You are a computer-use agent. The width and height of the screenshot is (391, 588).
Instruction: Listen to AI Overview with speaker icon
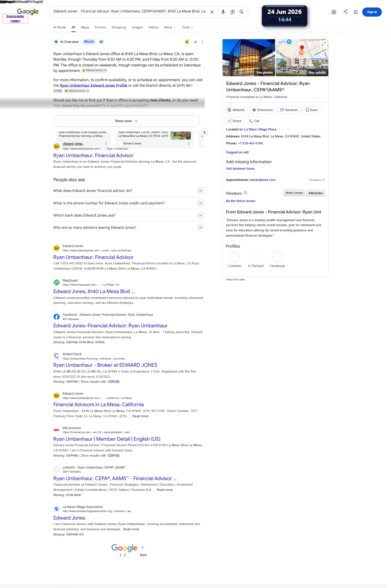[101, 42]
